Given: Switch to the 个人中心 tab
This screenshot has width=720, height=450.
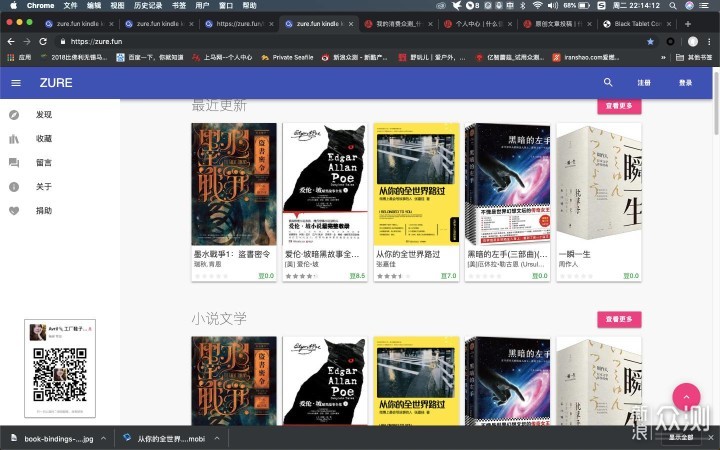Looking at the screenshot, I should click(x=478, y=24).
